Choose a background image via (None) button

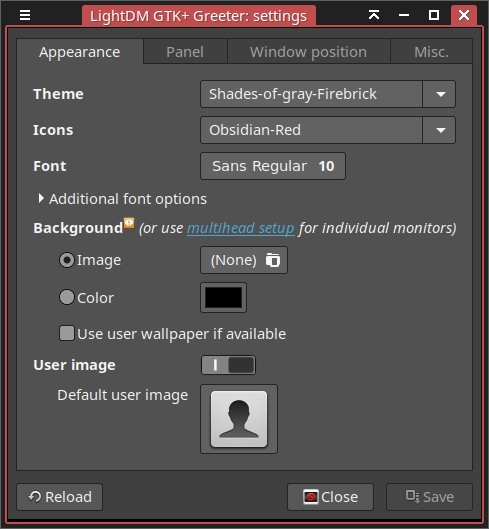tap(244, 260)
